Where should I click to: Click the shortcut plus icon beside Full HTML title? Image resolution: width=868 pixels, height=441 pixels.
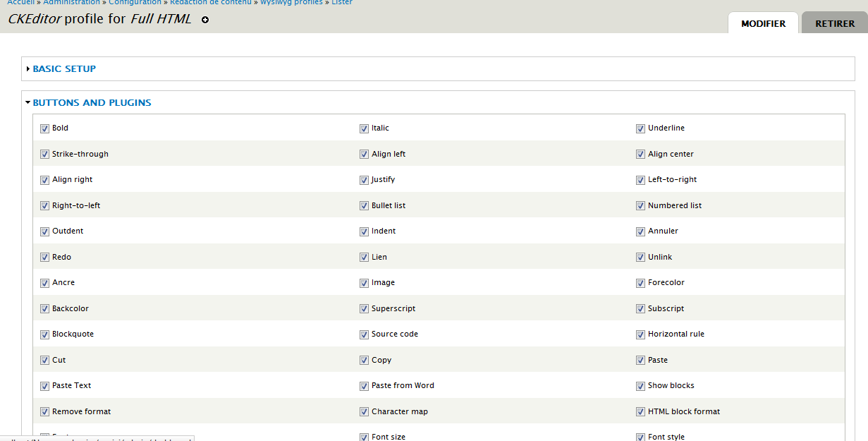[x=205, y=20]
